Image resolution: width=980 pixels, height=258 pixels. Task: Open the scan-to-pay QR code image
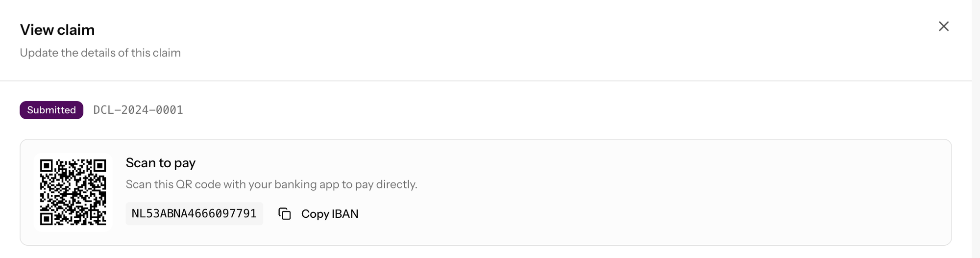[x=73, y=192]
